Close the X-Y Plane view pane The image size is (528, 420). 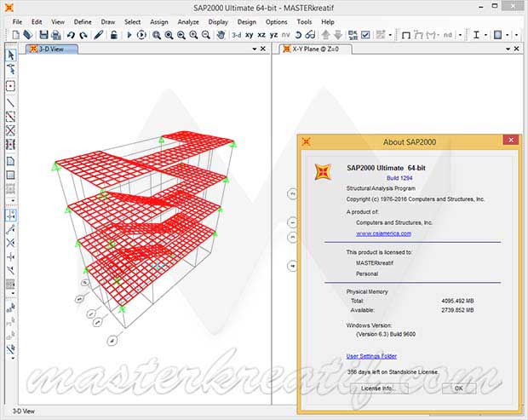click(517, 49)
